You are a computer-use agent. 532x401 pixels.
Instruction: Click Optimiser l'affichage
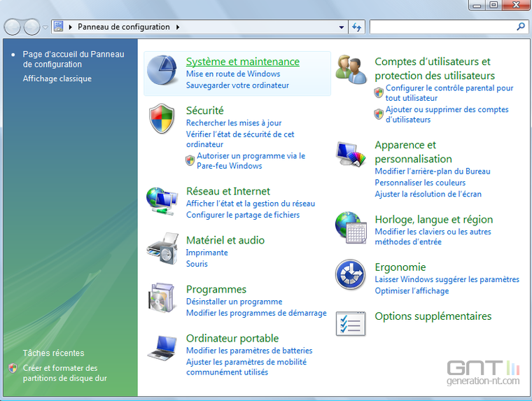(412, 290)
